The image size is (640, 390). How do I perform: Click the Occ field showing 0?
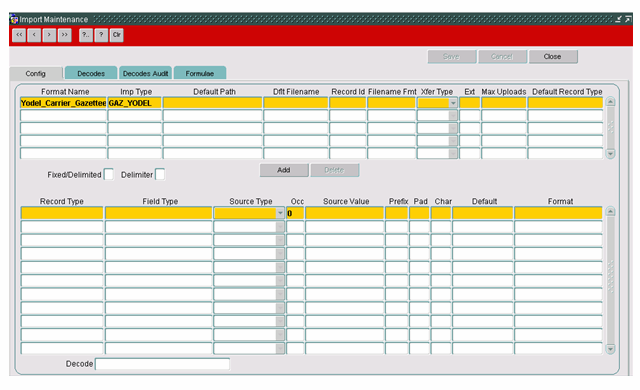(295, 213)
